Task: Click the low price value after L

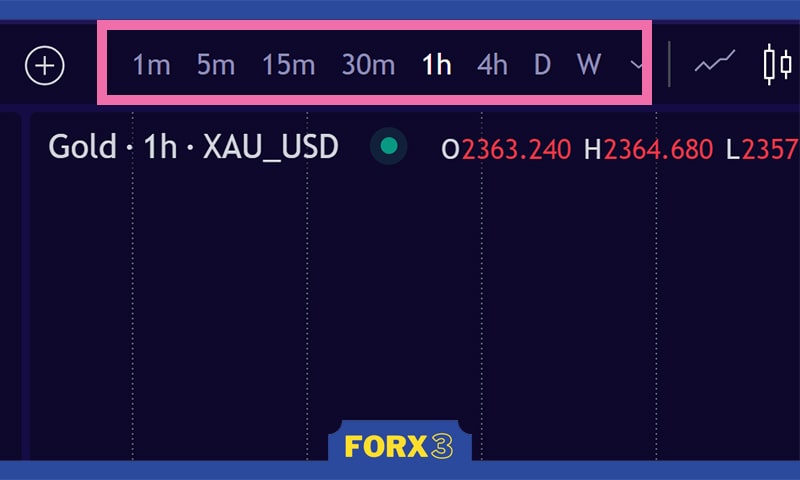Action: point(770,150)
